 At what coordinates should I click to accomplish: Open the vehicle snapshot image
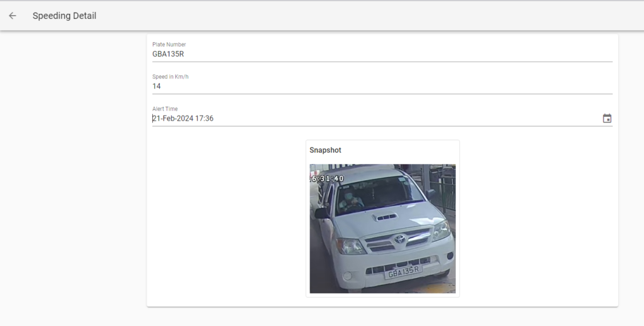(382, 229)
